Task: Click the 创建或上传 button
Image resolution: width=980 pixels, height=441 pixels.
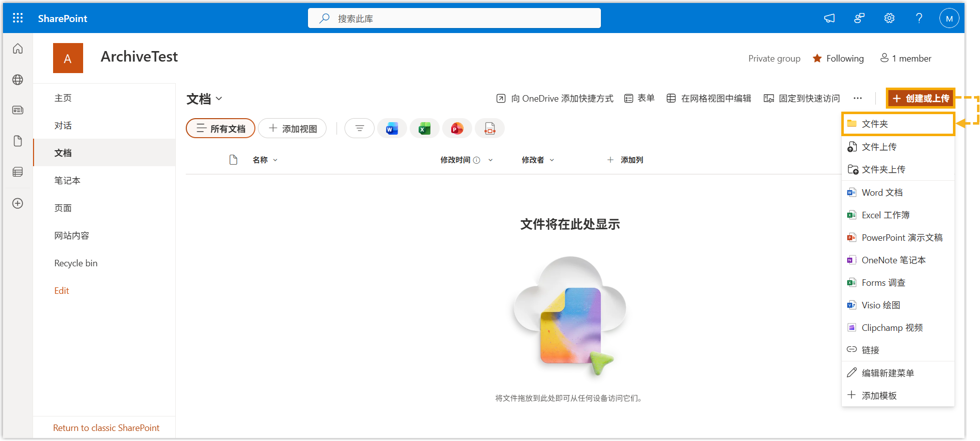Action: [x=920, y=99]
